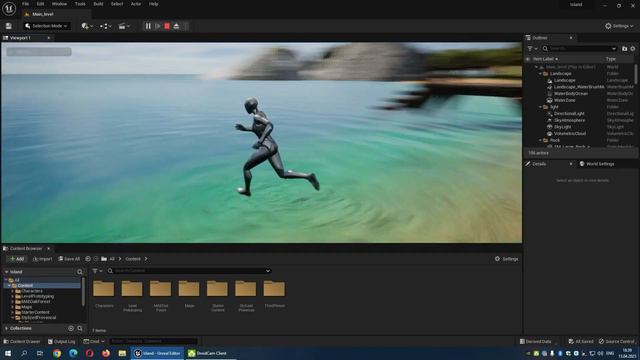Select SkyLight in Outliner
This screenshot has height=360, width=640.
[x=562, y=127]
